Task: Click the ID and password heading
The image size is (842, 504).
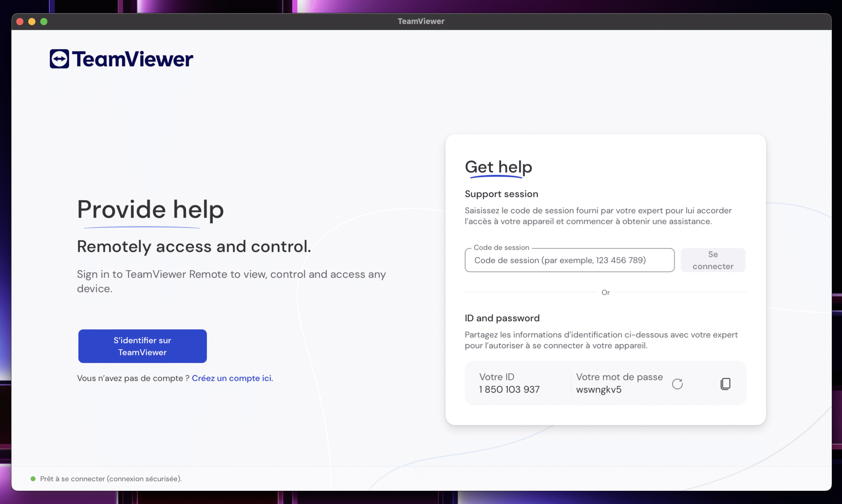Action: [x=502, y=318]
